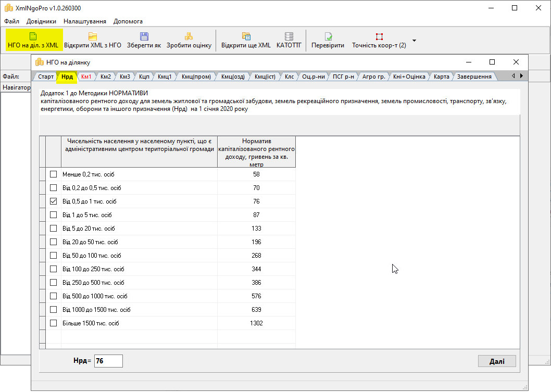551x392 pixels.
Task: Click Точність коор-т (2) icon
Action: pos(379,36)
